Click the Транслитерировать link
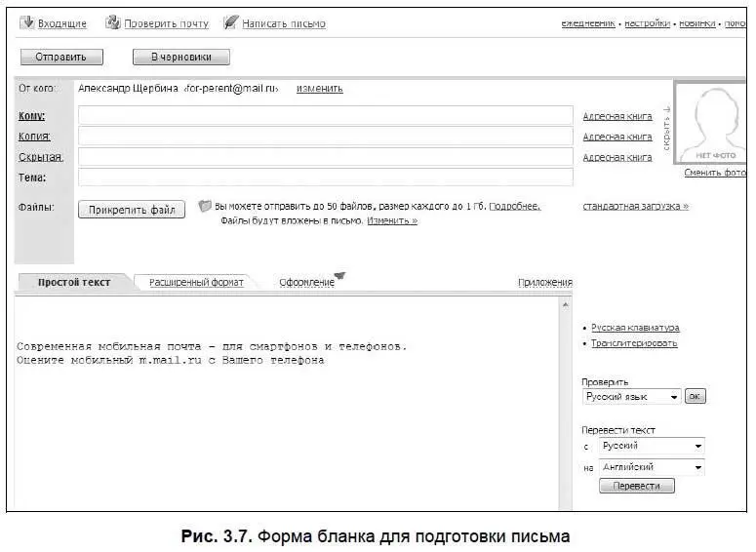Image resolution: width=756 pixels, height=552 pixels. point(634,343)
